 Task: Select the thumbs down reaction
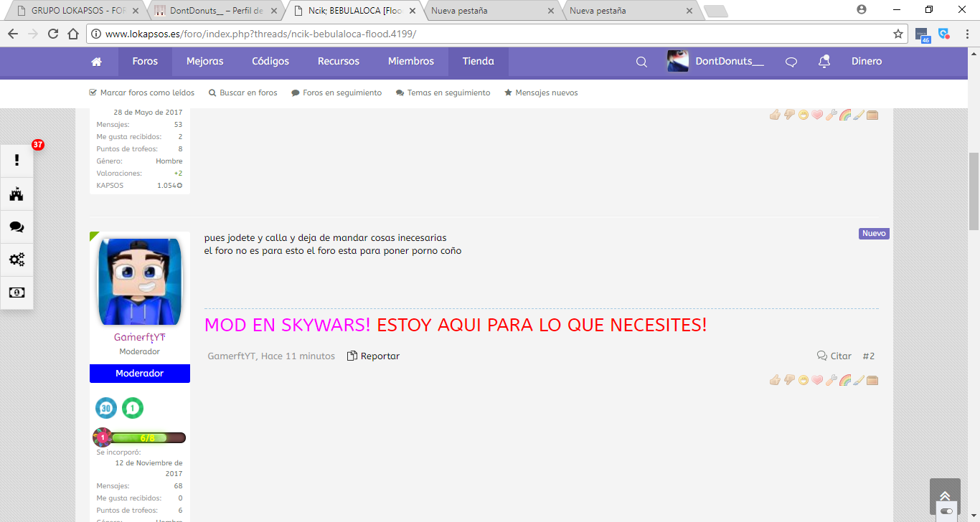click(789, 380)
